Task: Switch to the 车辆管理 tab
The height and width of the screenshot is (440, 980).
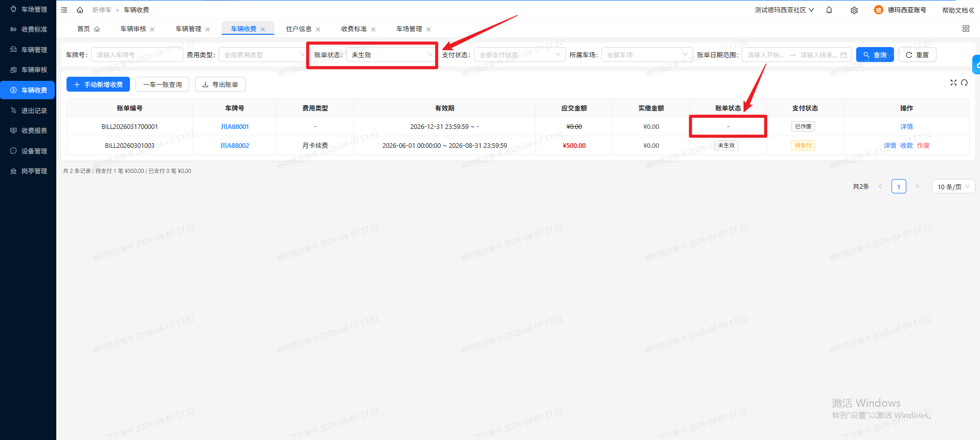Action: 188,29
